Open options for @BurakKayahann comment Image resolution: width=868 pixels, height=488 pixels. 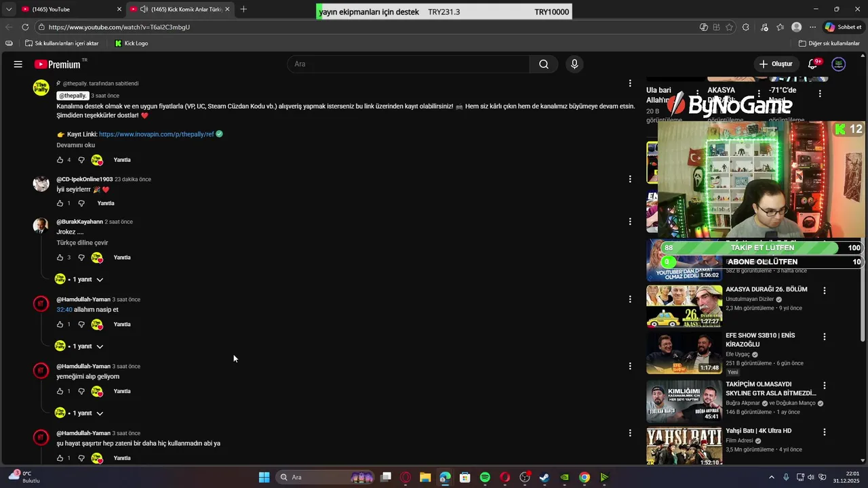pos(630,222)
